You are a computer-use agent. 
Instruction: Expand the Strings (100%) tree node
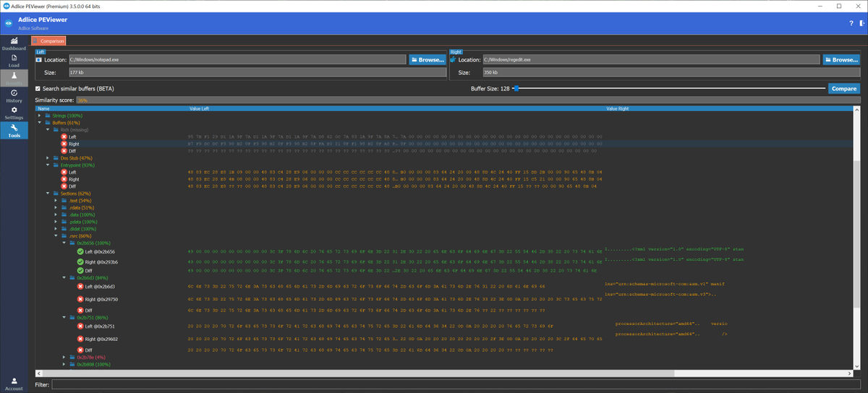[40, 116]
